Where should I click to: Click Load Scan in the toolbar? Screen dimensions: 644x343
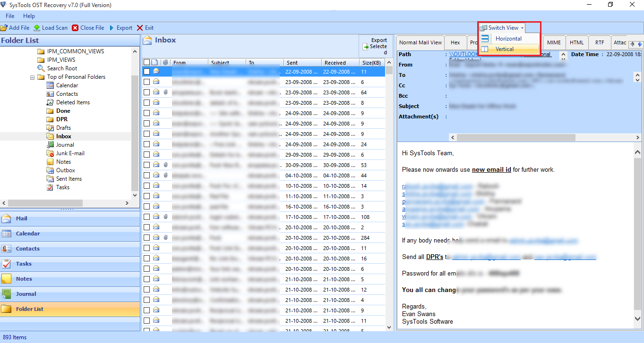[51, 28]
